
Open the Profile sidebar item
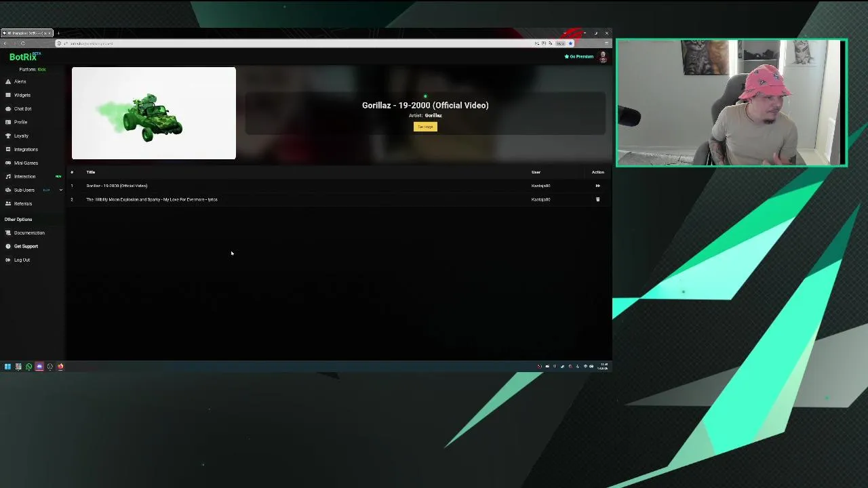(x=20, y=122)
